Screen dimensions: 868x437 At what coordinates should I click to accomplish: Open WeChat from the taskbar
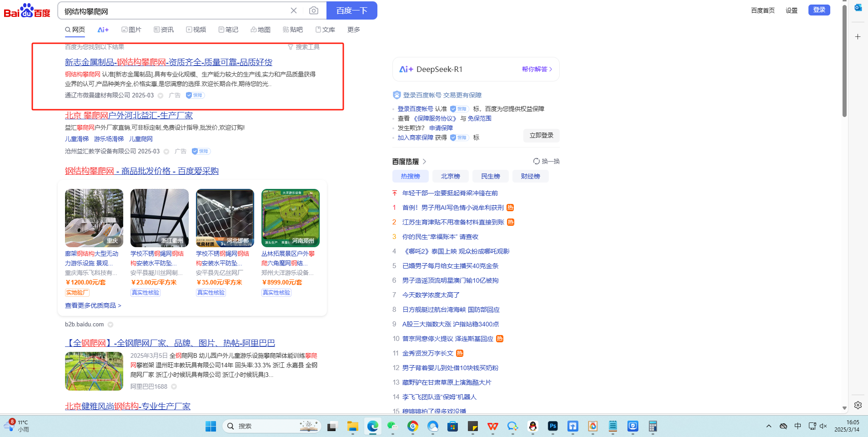click(392, 426)
